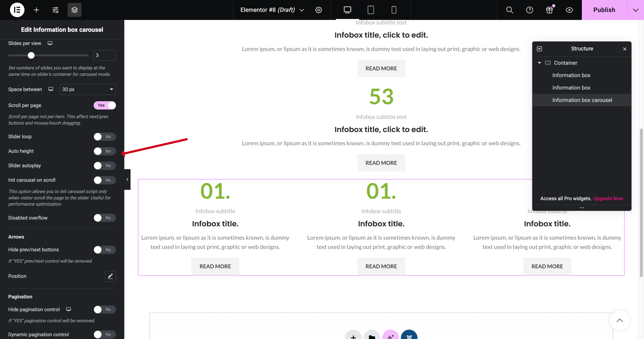Enable Dynamic pagination control toggle

[105, 334]
